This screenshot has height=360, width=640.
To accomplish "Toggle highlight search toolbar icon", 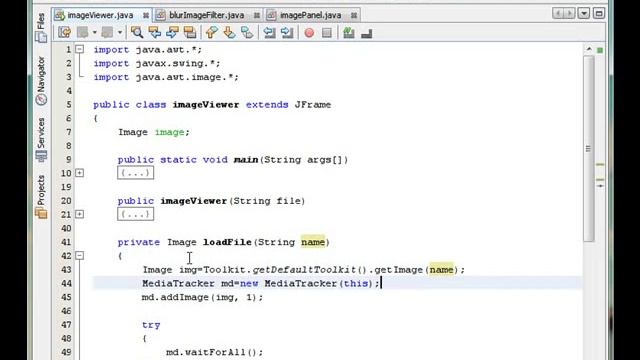I will tap(190, 32).
